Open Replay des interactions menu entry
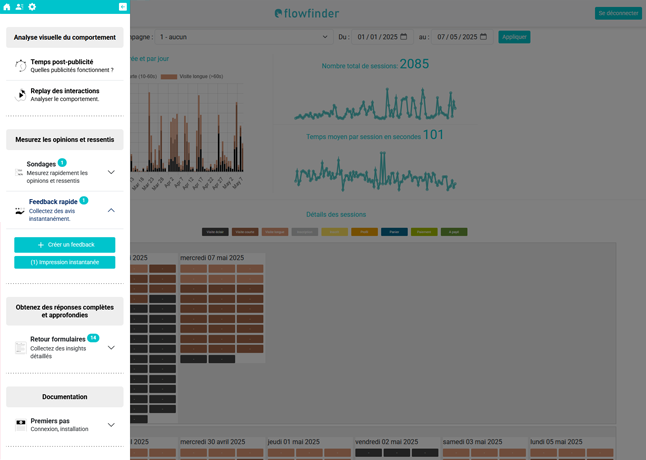Image resolution: width=646 pixels, height=460 pixels. click(65, 95)
